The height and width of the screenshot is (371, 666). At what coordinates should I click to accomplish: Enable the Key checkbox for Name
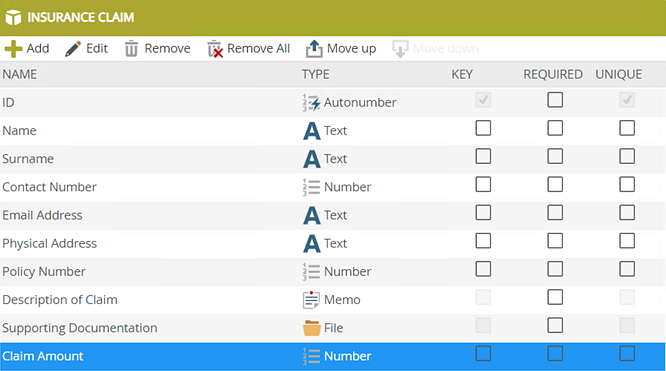(x=483, y=128)
